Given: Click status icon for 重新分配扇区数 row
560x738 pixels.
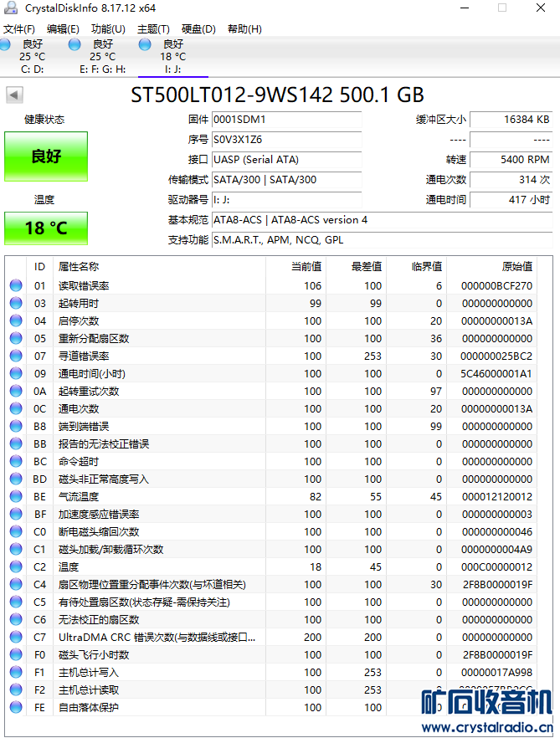Looking at the screenshot, I should pyautogui.click(x=16, y=338).
